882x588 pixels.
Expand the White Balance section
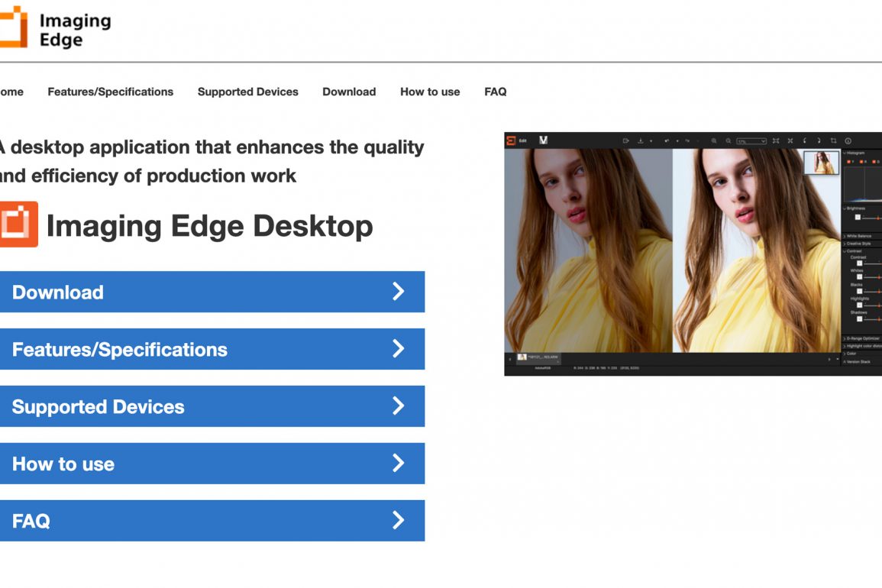[x=861, y=236]
